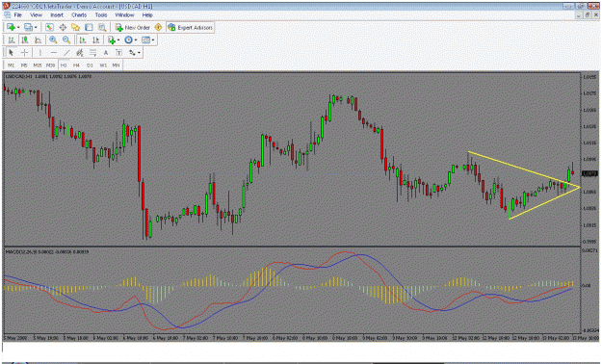
Task: Select the Fibonacci Retracement tool
Action: [92, 53]
